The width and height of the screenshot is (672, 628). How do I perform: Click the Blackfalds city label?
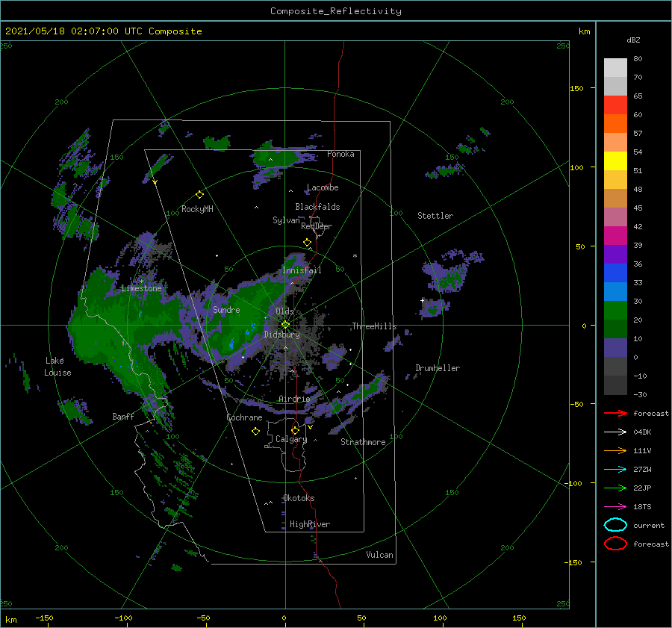pos(317,207)
